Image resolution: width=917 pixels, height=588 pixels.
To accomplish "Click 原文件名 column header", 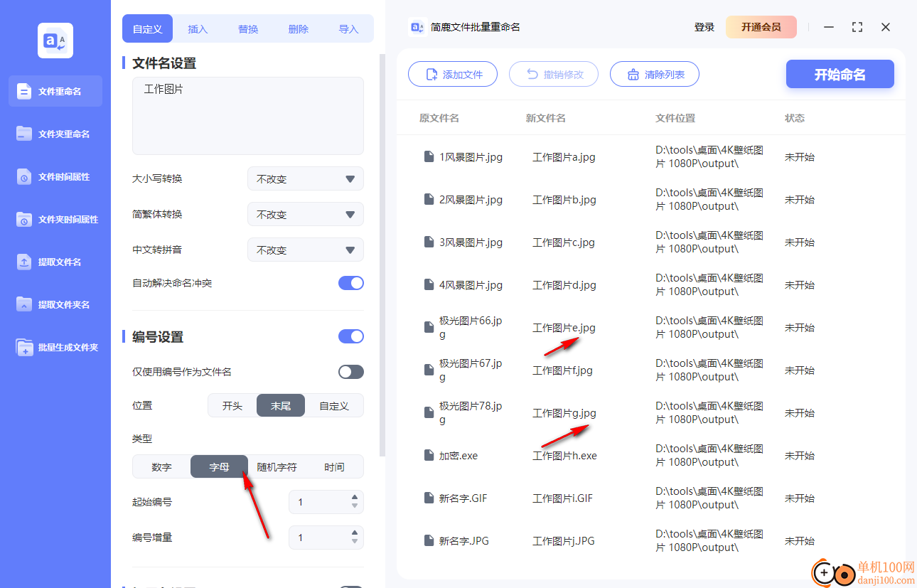I will [439, 118].
